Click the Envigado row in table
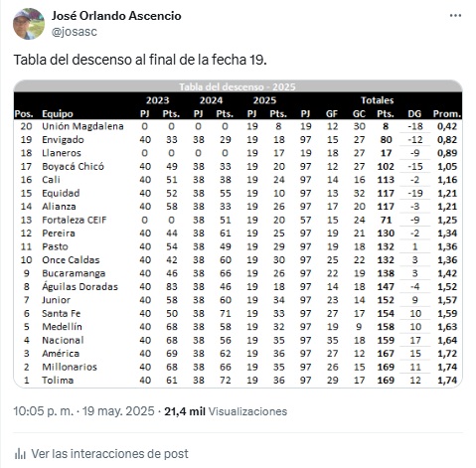The image size is (476, 468). coord(238,139)
